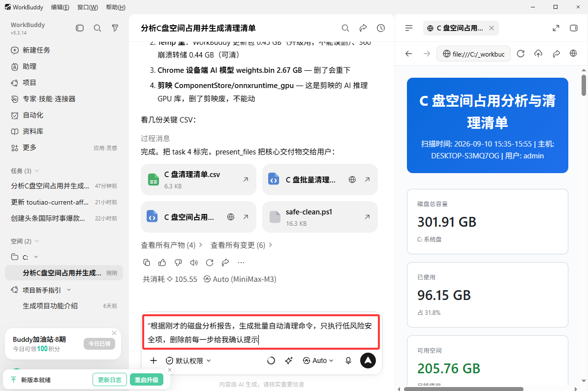
Task: Click the cloud upload icon in preview toolbar
Action: pyautogui.click(x=538, y=54)
